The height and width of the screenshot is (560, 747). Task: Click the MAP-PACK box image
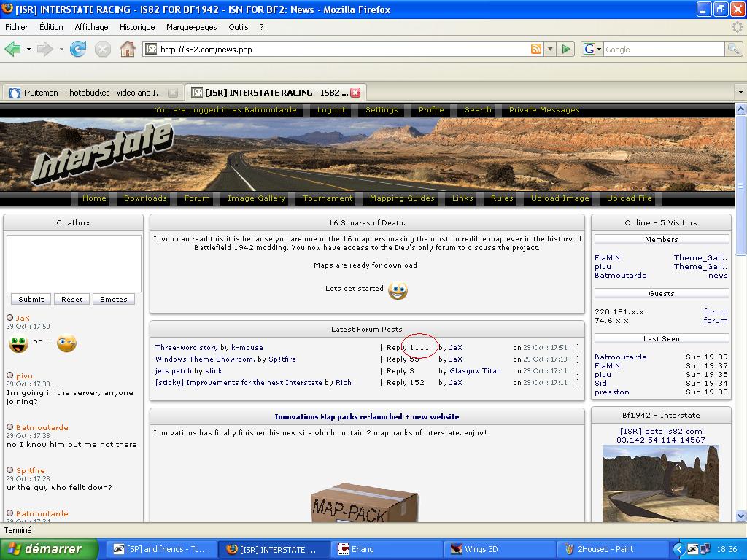pyautogui.click(x=365, y=503)
